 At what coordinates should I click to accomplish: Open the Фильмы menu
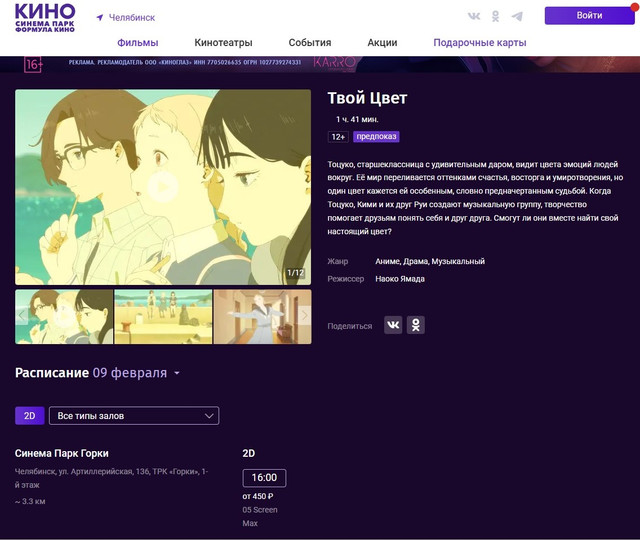point(138,42)
